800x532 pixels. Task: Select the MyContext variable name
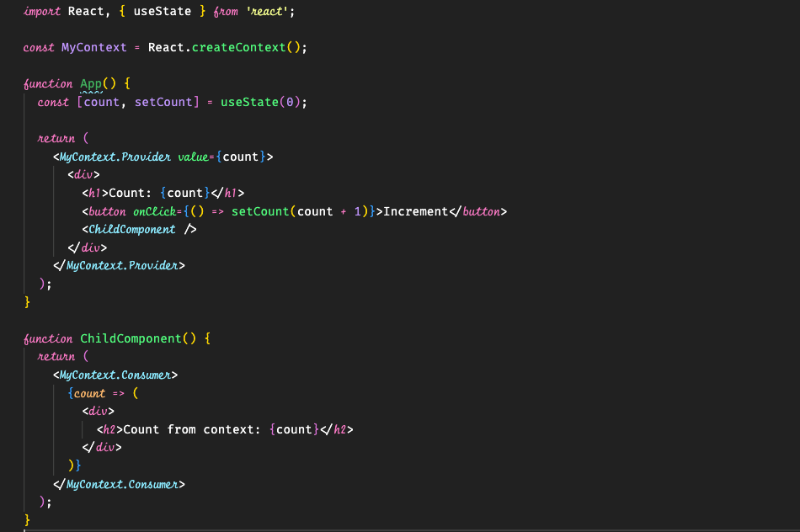click(93, 47)
